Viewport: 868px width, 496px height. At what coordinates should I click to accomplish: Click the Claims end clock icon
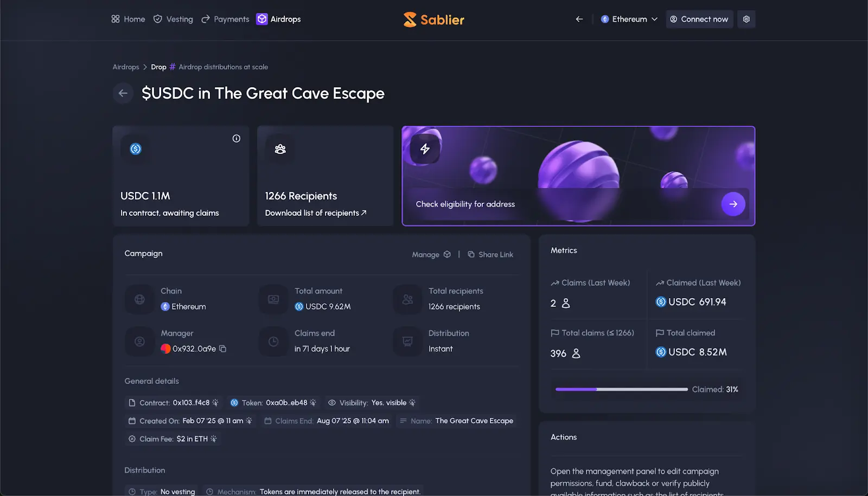click(273, 341)
